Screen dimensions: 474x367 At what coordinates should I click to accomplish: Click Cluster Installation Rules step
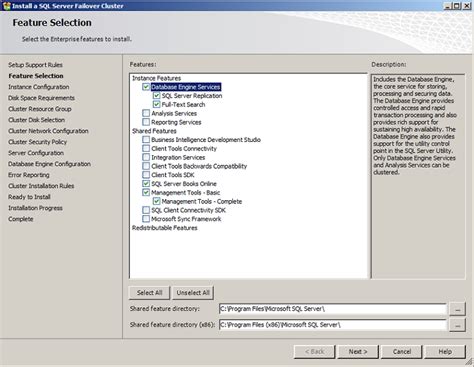click(x=41, y=186)
